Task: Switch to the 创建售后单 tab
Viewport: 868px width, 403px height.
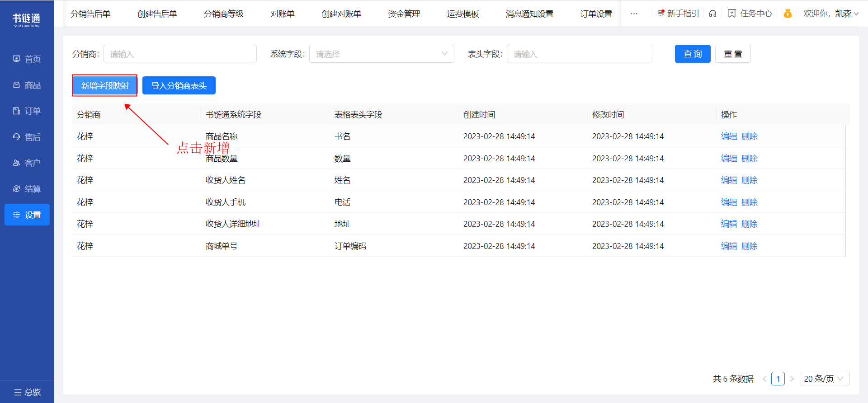Action: click(x=157, y=14)
